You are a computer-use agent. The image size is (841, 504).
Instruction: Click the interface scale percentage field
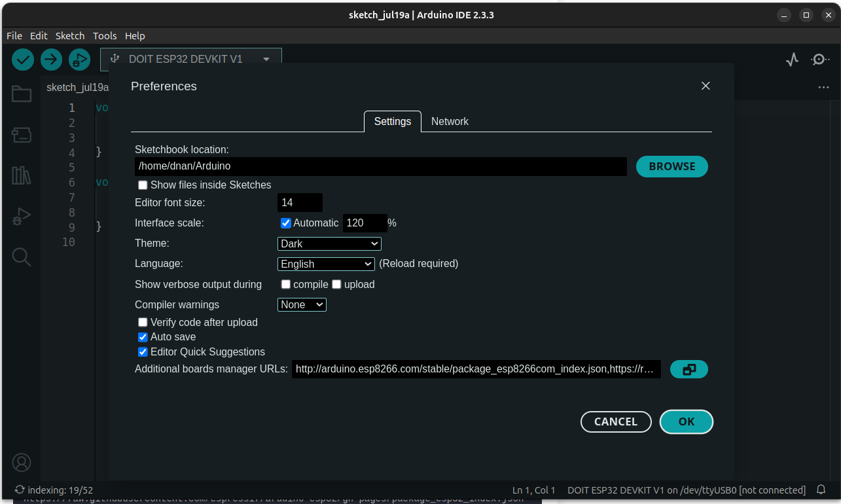point(365,223)
